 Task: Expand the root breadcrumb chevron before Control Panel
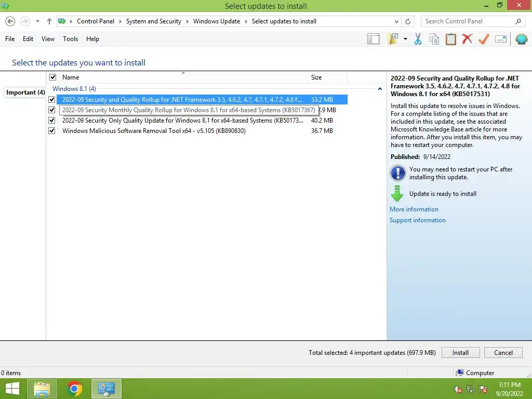click(71, 21)
